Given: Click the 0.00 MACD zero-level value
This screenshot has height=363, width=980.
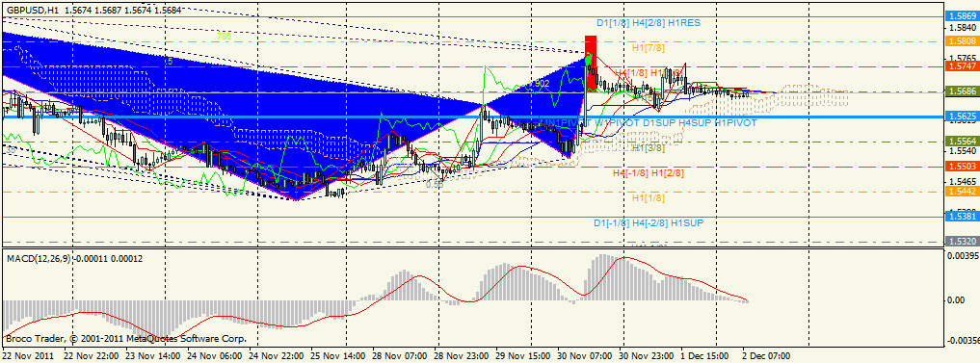Looking at the screenshot, I should [x=956, y=300].
